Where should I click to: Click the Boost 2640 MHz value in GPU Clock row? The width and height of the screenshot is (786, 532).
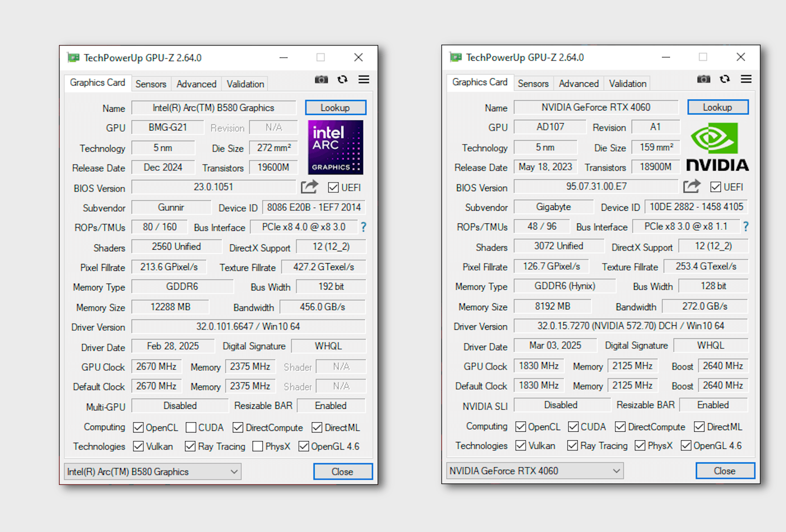[723, 366]
